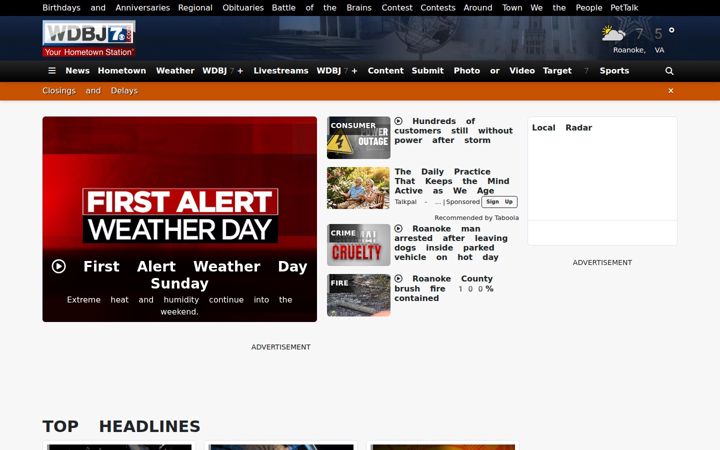Click the 75 degree temperature reading
This screenshot has width=720, height=450.
pos(655,33)
